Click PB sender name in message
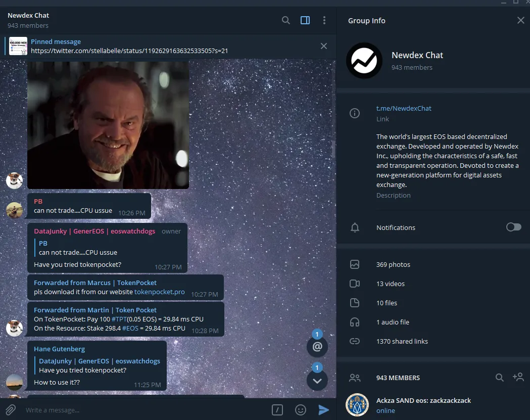 [x=38, y=201]
